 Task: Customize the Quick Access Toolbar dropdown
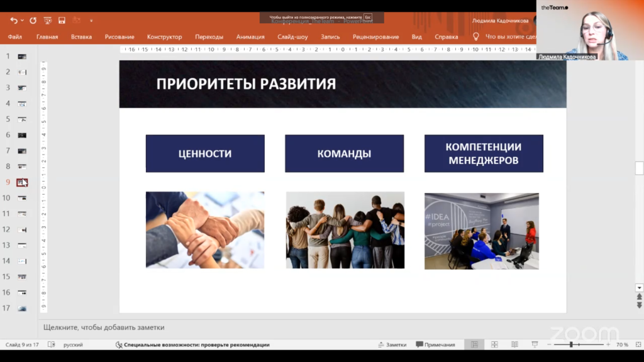[91, 20]
